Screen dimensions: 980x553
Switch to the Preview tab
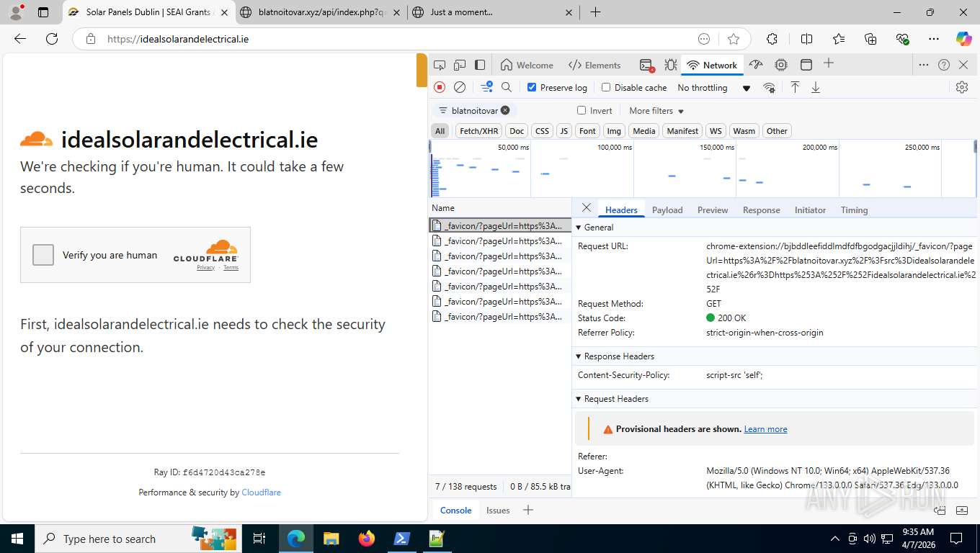tap(713, 210)
